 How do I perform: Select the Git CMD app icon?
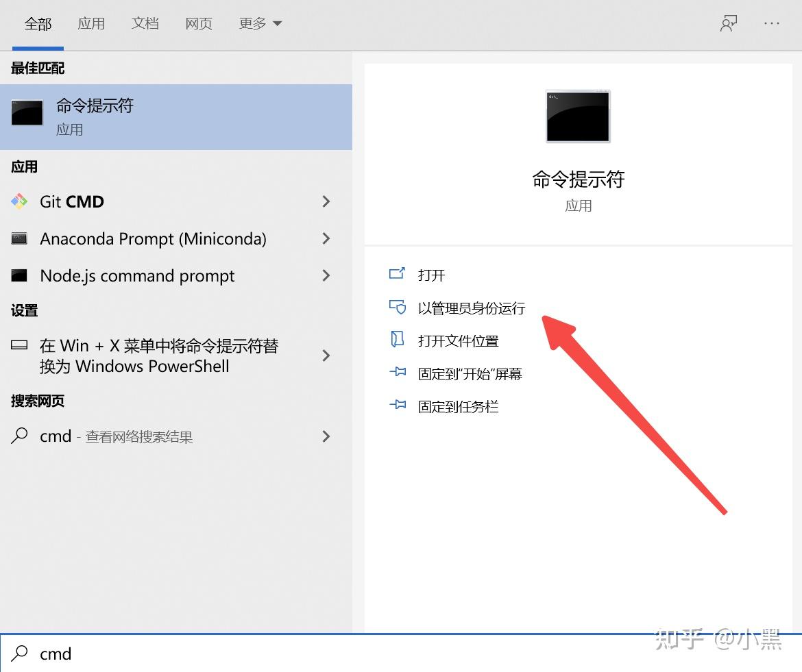(x=20, y=201)
